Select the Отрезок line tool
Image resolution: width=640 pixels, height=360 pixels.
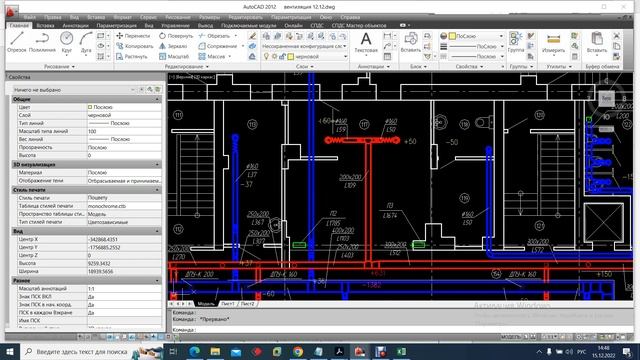[17, 42]
